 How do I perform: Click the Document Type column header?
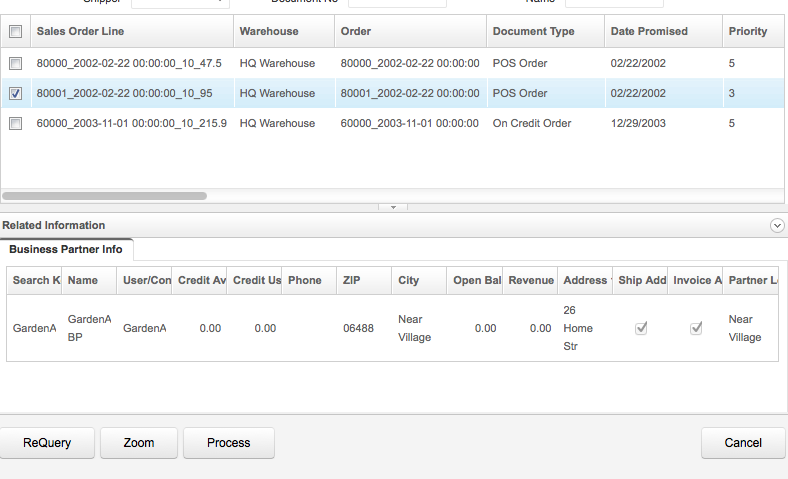533,32
